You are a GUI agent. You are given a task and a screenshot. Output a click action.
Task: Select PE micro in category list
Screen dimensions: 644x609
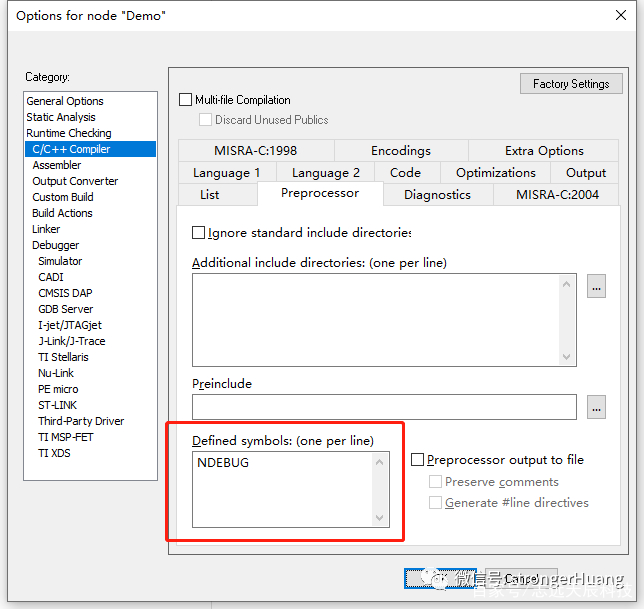click(90, 389)
